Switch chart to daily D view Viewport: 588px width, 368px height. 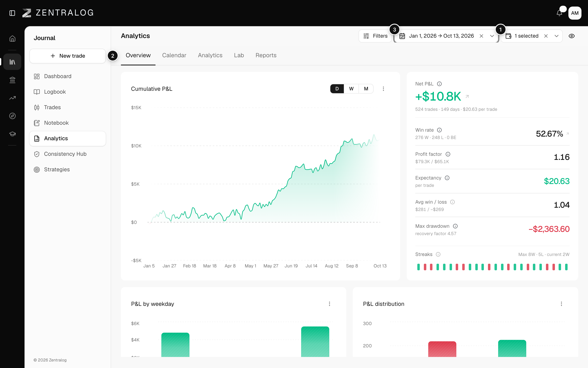point(337,89)
